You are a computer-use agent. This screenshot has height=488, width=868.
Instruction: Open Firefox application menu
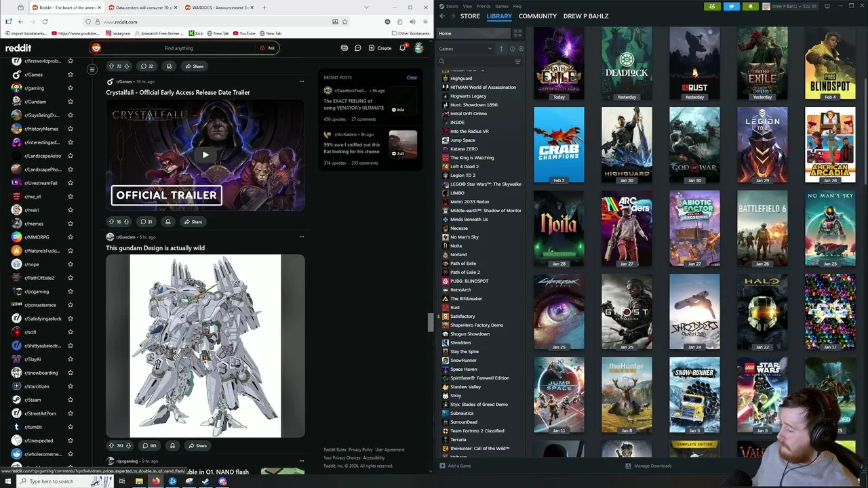tap(424, 22)
